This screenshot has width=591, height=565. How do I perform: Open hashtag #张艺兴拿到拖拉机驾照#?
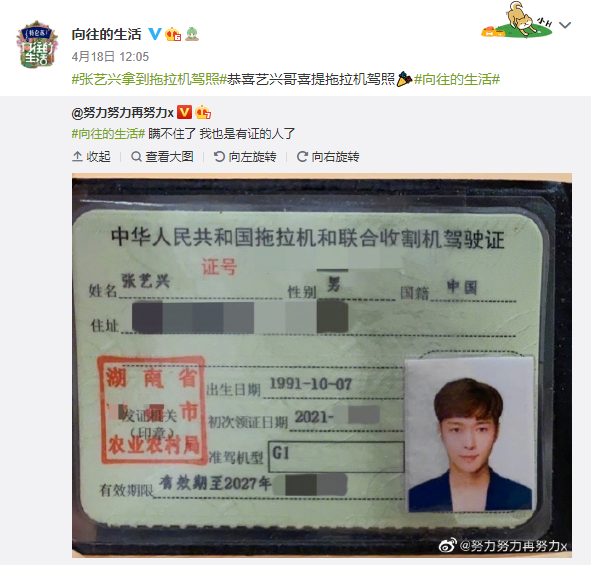pos(149,80)
